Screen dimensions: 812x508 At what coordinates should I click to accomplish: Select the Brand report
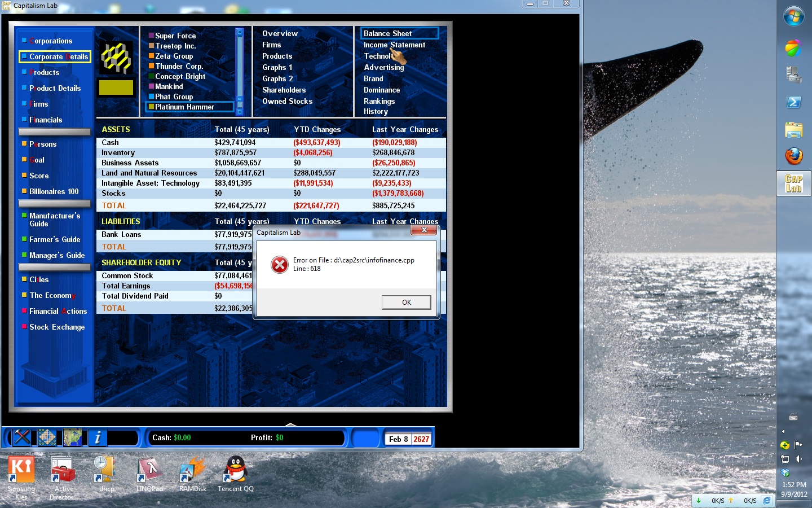(373, 79)
